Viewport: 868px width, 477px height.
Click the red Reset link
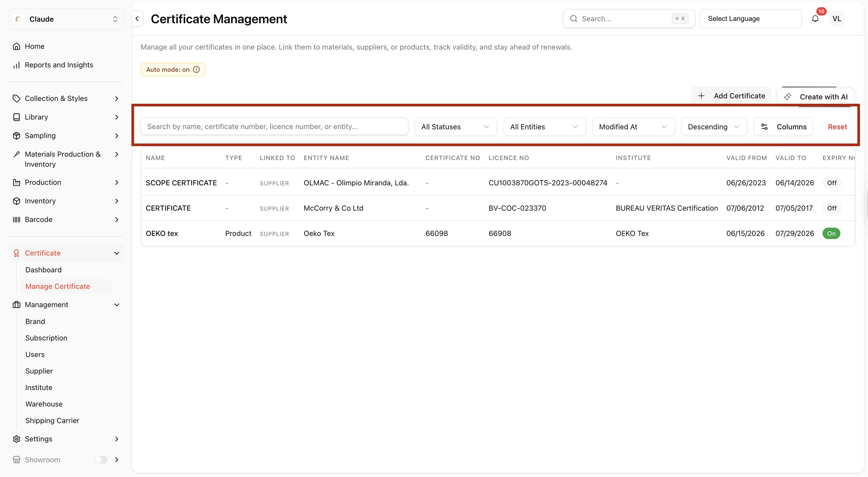coord(838,127)
